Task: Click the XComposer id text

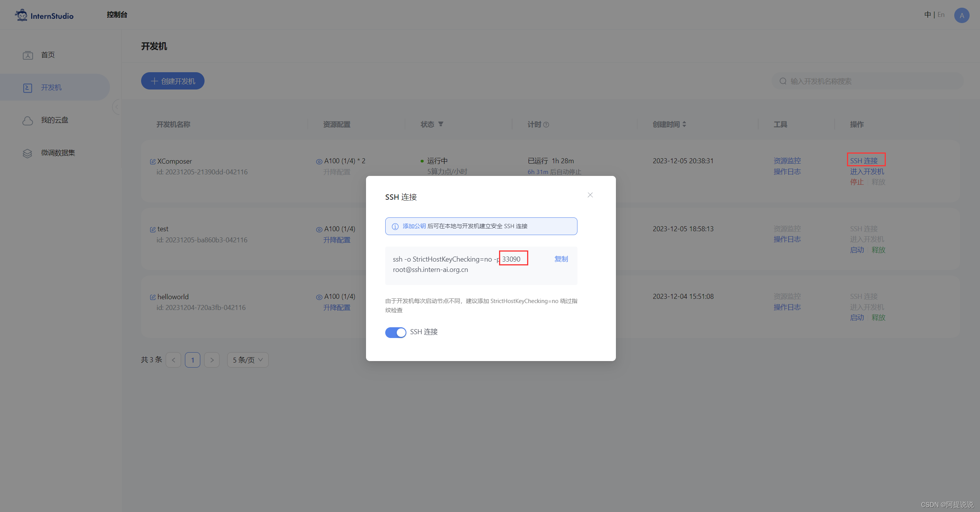Action: tap(202, 172)
